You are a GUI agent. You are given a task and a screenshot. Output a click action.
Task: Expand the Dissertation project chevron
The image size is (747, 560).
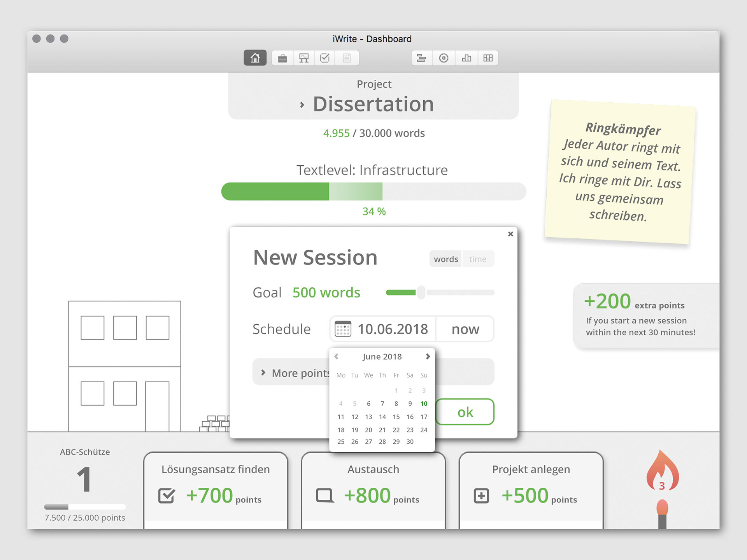(x=302, y=105)
